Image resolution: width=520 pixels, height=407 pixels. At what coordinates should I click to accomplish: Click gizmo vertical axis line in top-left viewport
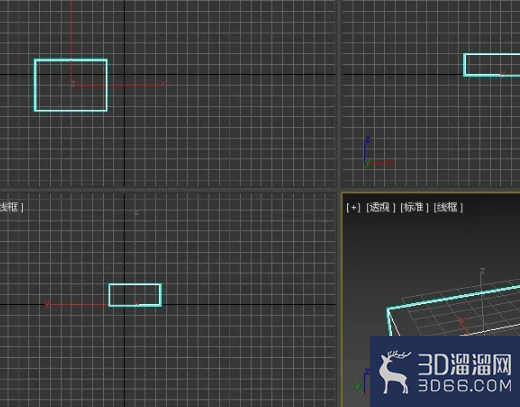(x=71, y=42)
